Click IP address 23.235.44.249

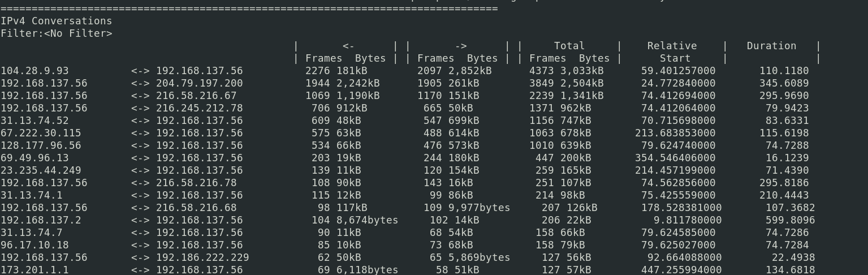[x=41, y=170]
